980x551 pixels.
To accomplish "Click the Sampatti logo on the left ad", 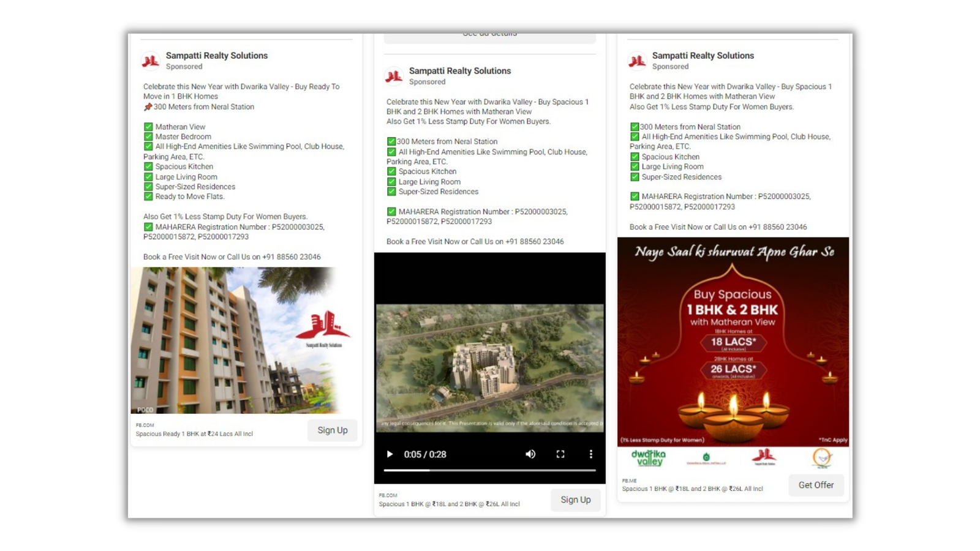I will coord(151,61).
